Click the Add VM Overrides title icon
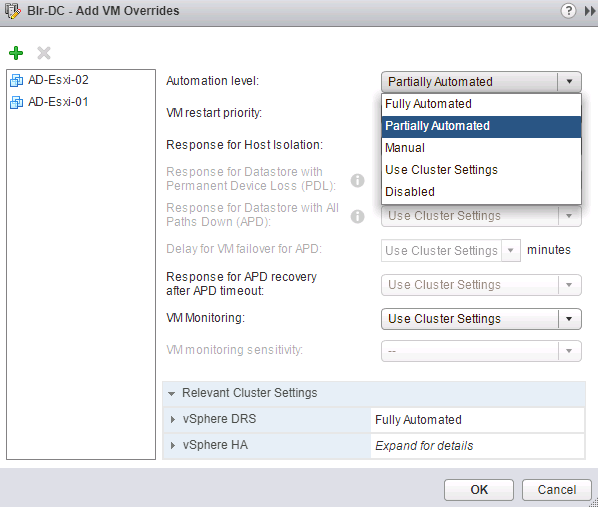Screen dimensions: 598x507 pyautogui.click(x=13, y=11)
